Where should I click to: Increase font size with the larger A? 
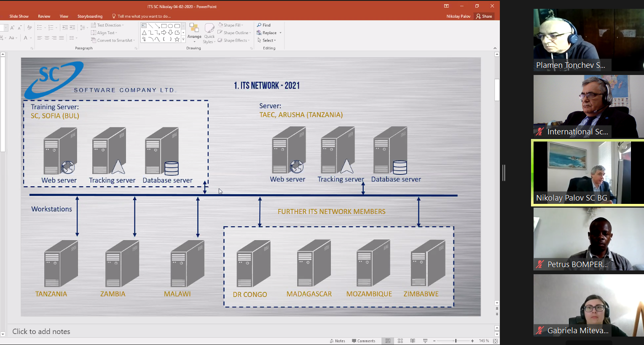[x=12, y=27]
